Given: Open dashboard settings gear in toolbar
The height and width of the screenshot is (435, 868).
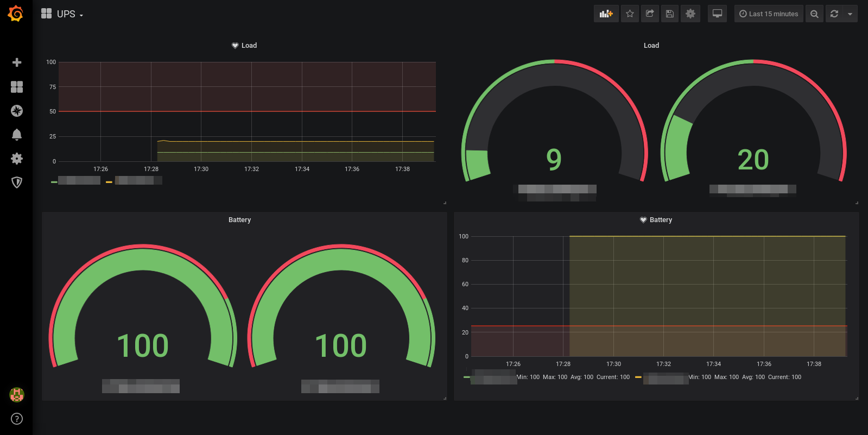Looking at the screenshot, I should click(x=690, y=14).
